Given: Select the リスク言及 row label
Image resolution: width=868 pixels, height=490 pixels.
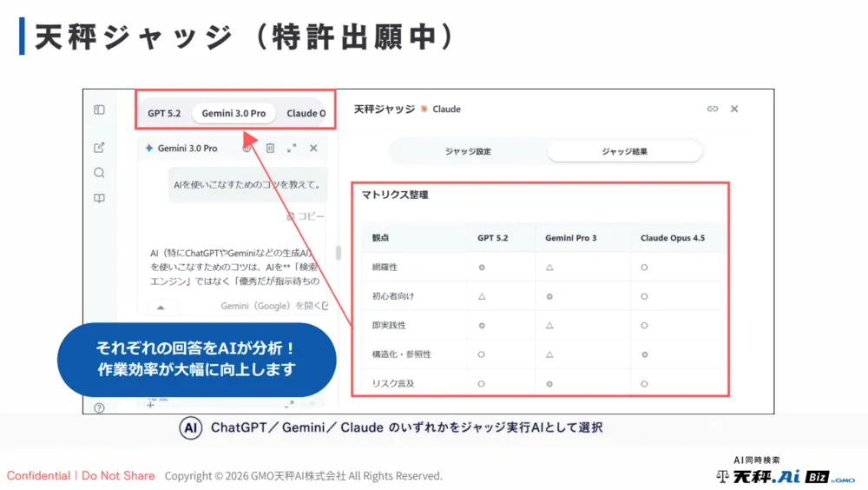Looking at the screenshot, I should pyautogui.click(x=393, y=384).
